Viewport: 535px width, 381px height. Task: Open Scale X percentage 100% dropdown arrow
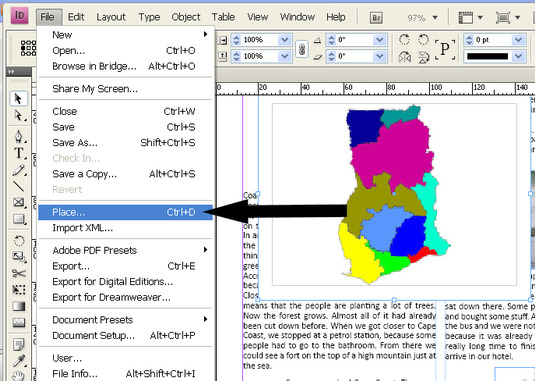[x=284, y=40]
